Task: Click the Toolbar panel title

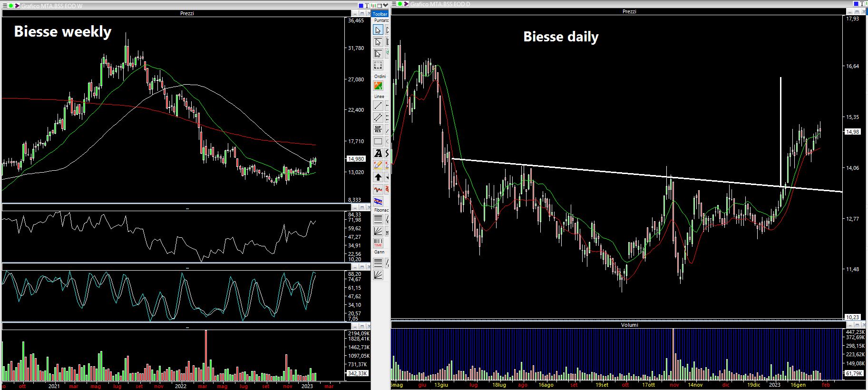Action: tap(380, 14)
